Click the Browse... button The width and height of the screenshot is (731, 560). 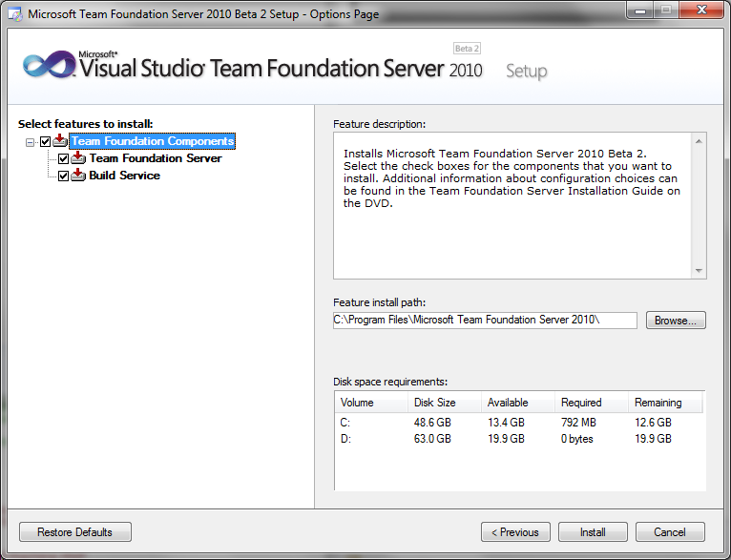point(676,320)
